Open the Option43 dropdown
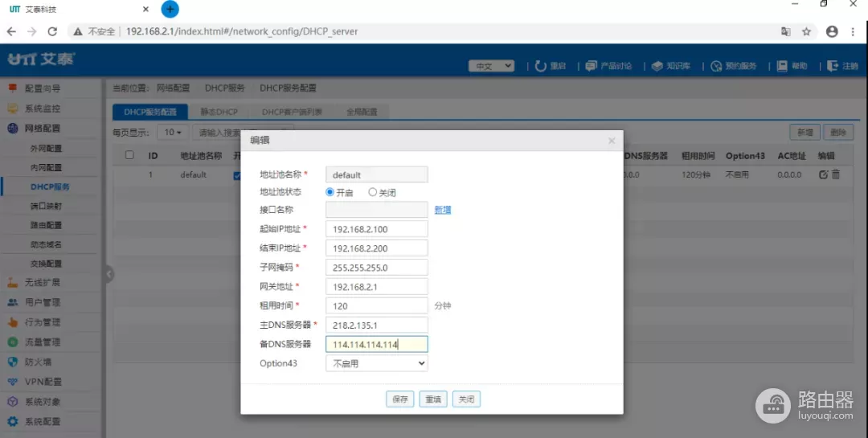 click(x=376, y=363)
